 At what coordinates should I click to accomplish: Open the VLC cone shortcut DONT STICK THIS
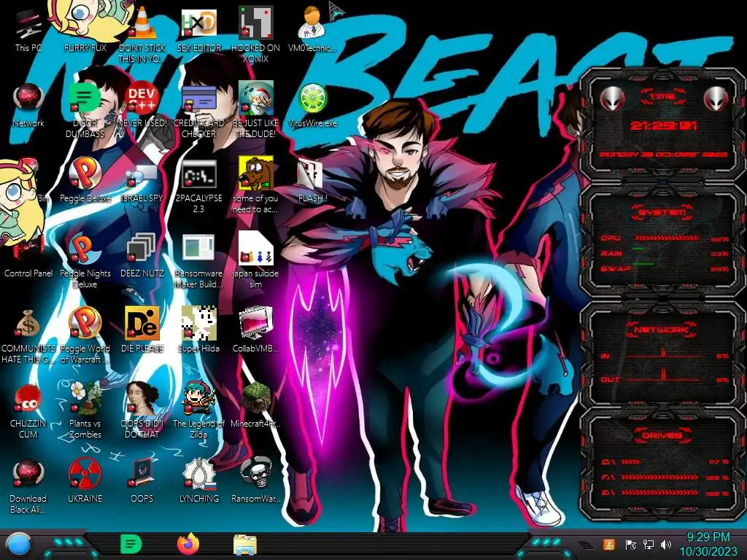click(x=142, y=36)
